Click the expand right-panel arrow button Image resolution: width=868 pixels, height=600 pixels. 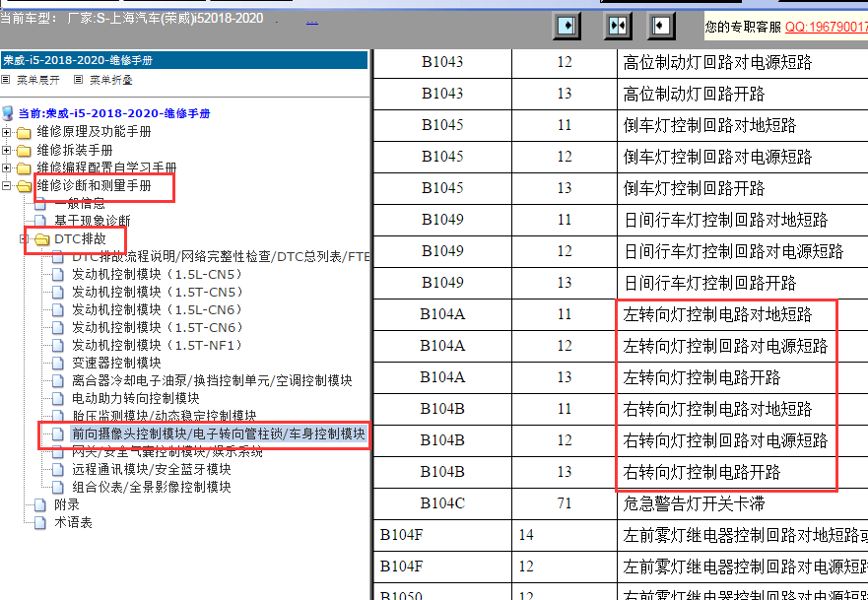567,26
